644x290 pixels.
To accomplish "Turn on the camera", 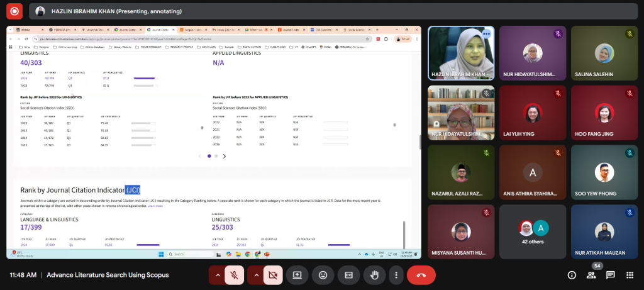I will (x=272, y=275).
